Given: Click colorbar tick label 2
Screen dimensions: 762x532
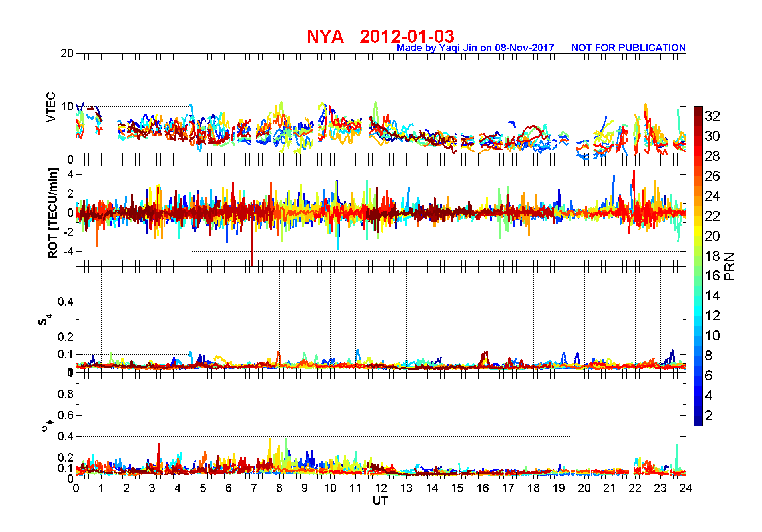Looking at the screenshot, I should tap(709, 416).
